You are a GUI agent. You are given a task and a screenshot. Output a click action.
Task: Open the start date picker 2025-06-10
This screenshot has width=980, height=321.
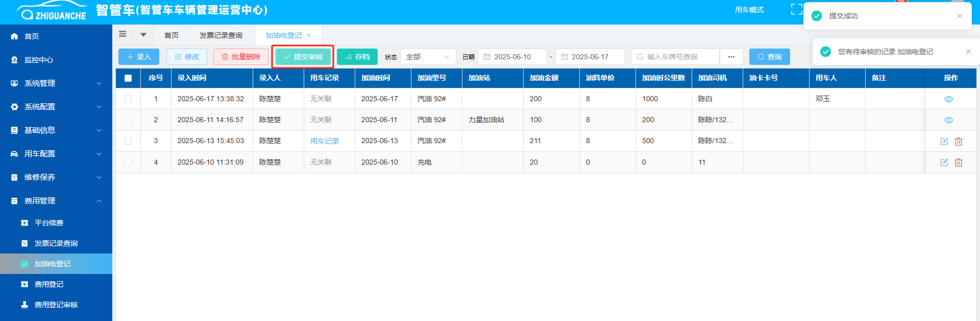512,57
